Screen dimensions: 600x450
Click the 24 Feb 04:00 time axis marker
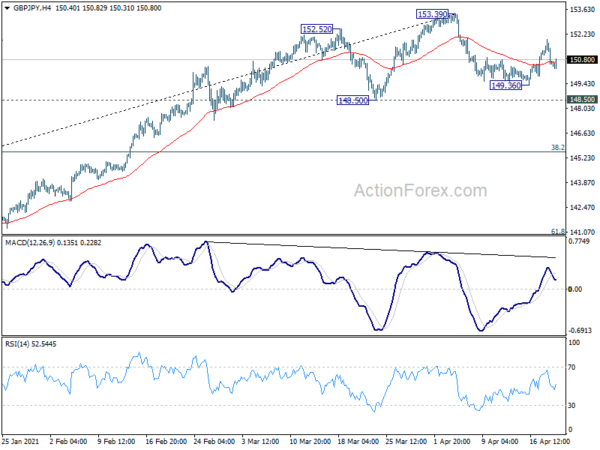pos(215,441)
